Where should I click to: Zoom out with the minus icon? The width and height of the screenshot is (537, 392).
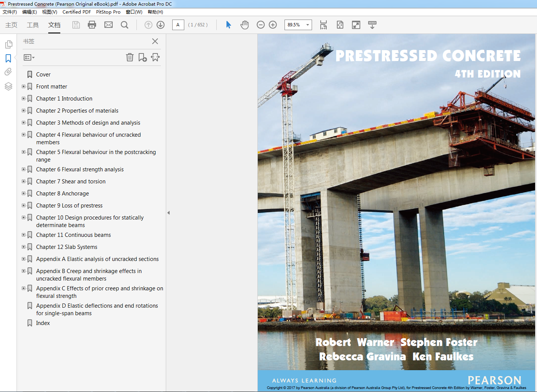(260, 25)
